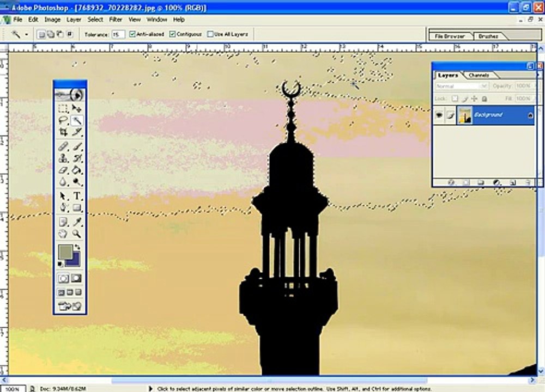Select the Paint Bucket tool
The width and height of the screenshot is (545, 392).
pyautogui.click(x=76, y=170)
